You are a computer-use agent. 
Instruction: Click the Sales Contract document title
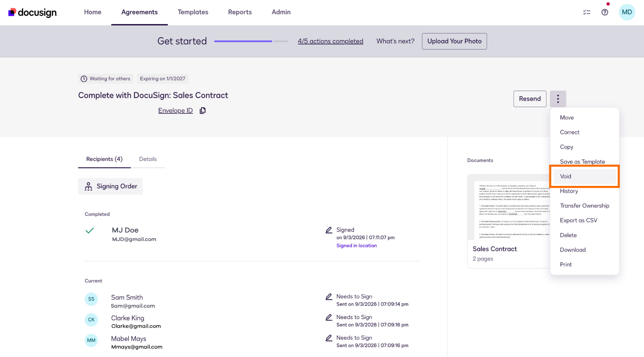[x=495, y=249]
